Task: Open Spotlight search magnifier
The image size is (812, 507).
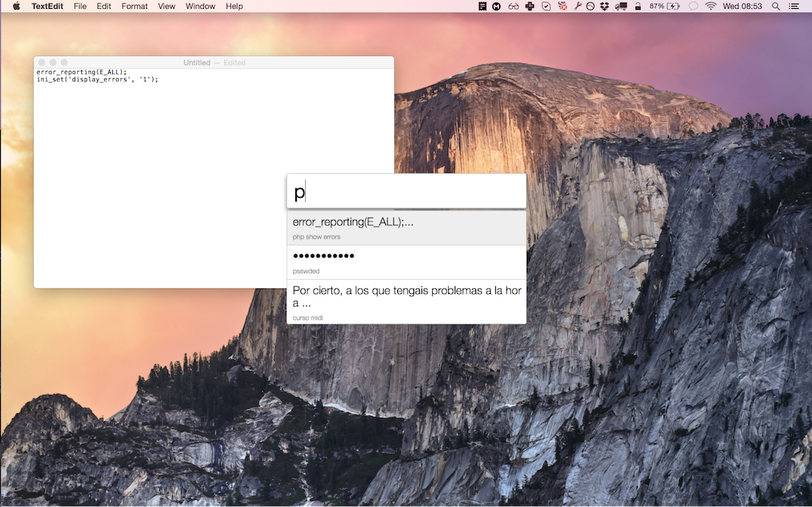Action: [775, 6]
